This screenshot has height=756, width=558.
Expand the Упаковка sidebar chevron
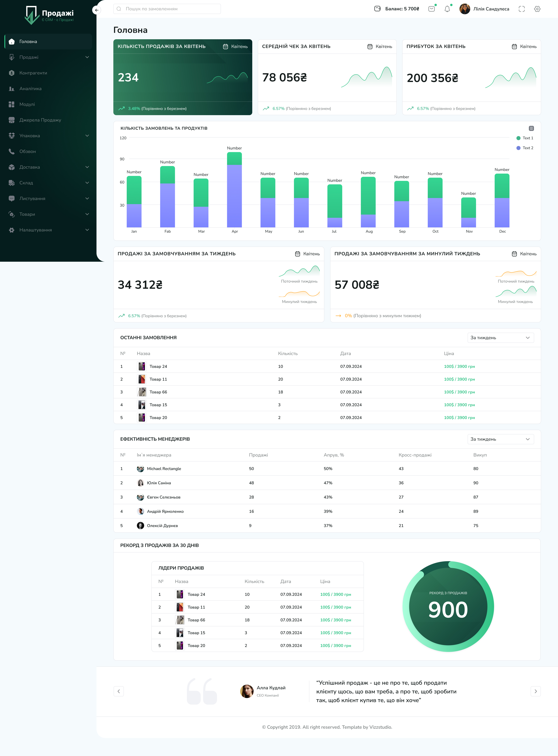coord(87,136)
